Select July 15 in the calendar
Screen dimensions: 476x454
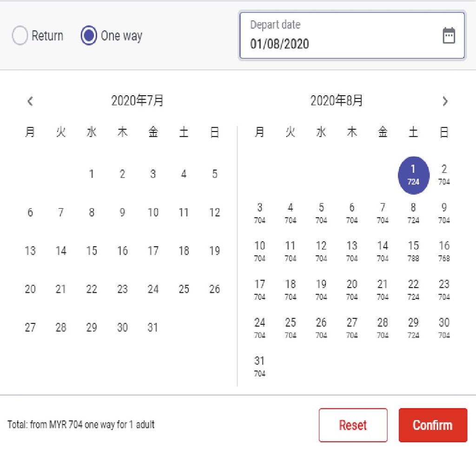92,251
